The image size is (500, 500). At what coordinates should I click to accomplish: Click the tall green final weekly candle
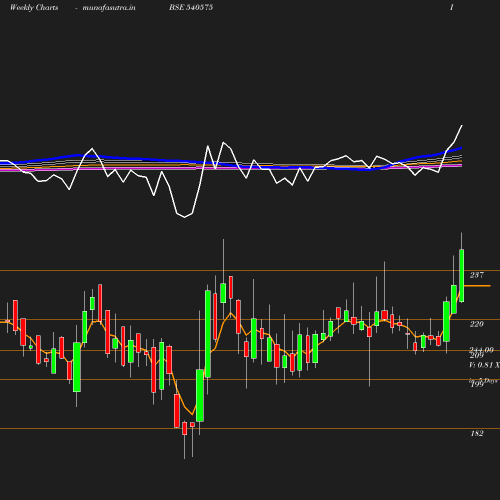[462, 275]
